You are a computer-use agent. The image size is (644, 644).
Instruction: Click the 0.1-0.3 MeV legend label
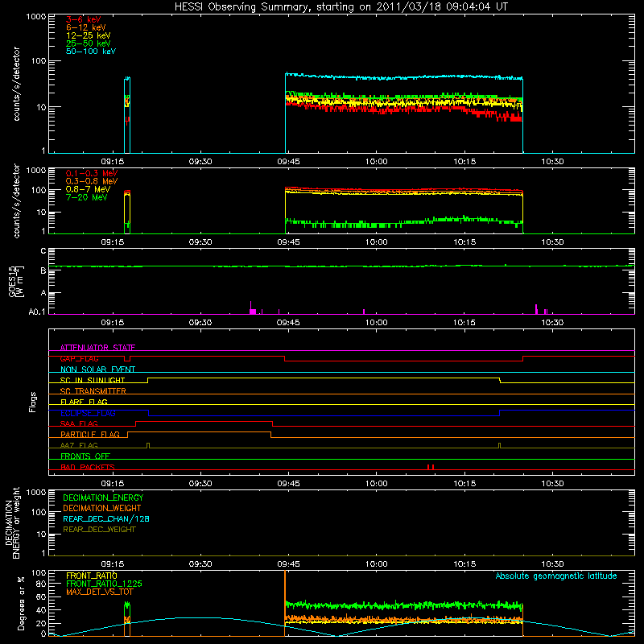coord(92,173)
